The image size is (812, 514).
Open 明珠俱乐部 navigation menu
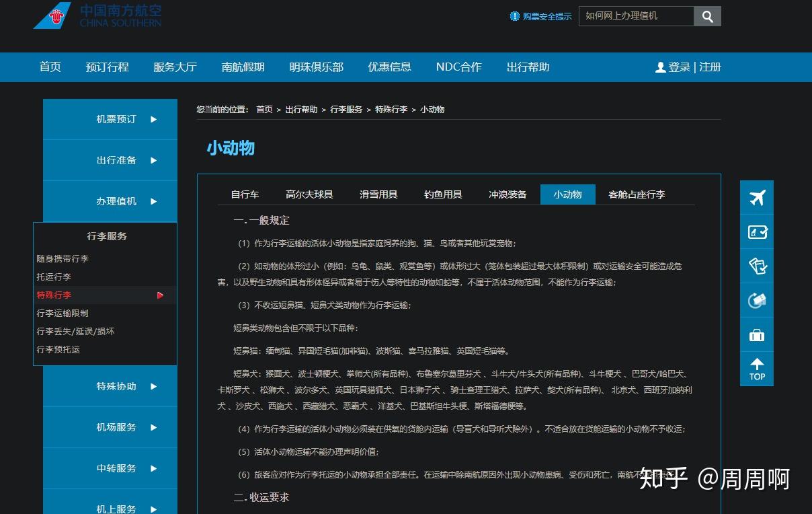tap(317, 67)
